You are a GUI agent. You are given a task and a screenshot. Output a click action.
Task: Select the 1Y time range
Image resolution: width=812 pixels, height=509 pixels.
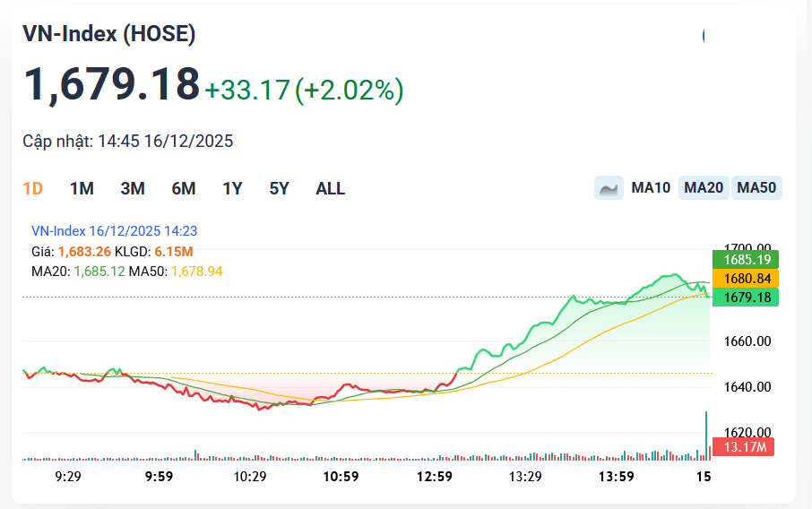(233, 188)
